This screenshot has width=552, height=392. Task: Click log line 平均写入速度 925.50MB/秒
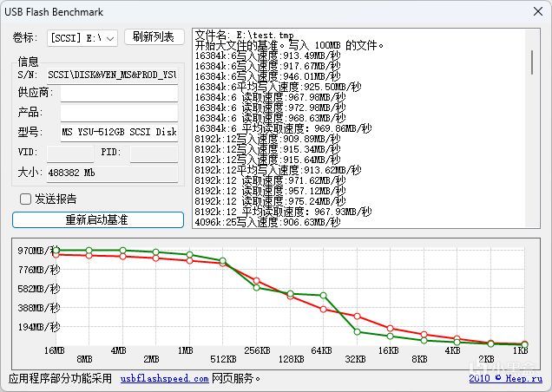coord(278,87)
